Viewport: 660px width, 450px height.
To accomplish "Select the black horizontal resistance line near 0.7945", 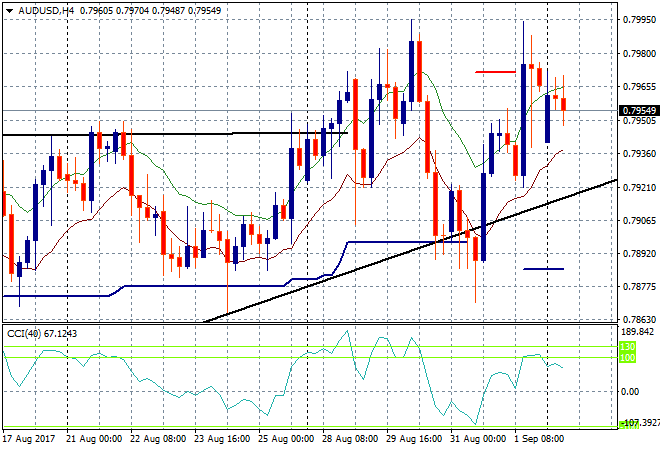I will (175, 134).
